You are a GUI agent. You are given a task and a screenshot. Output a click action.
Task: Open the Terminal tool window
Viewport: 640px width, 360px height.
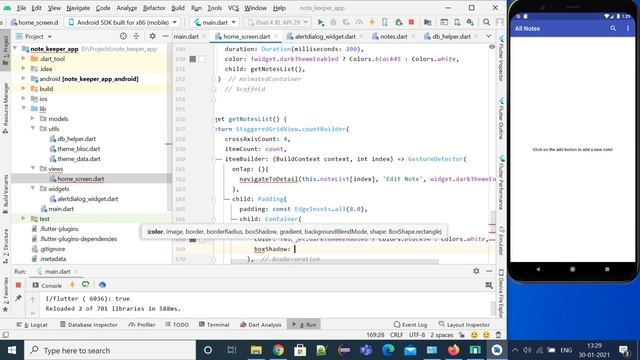tap(214, 324)
